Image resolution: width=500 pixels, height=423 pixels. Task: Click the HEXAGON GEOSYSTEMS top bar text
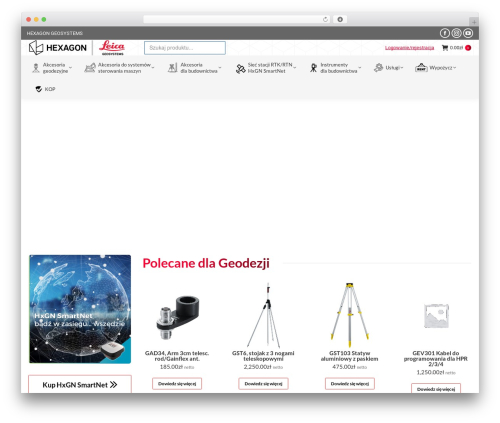point(55,33)
